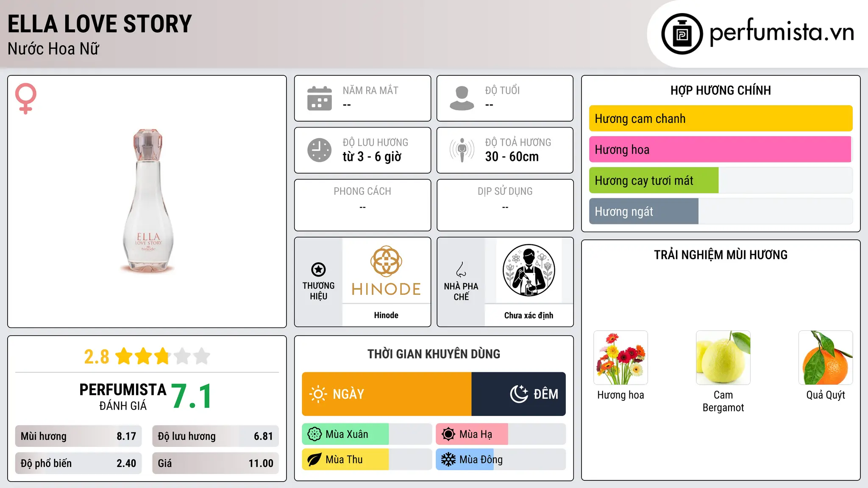Click the 2.8 star rating number
Screen dimensions: 868x488
[96, 357]
